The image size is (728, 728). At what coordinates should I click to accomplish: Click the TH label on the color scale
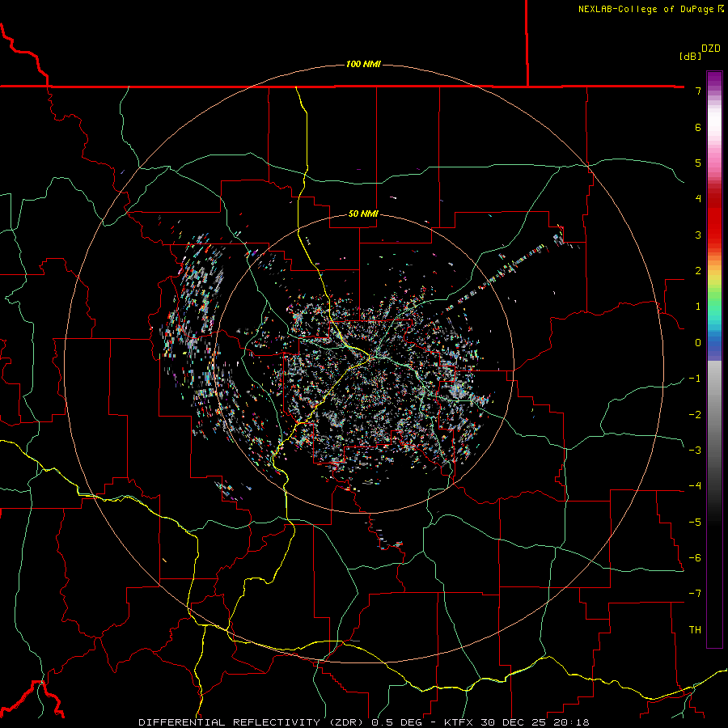695,630
